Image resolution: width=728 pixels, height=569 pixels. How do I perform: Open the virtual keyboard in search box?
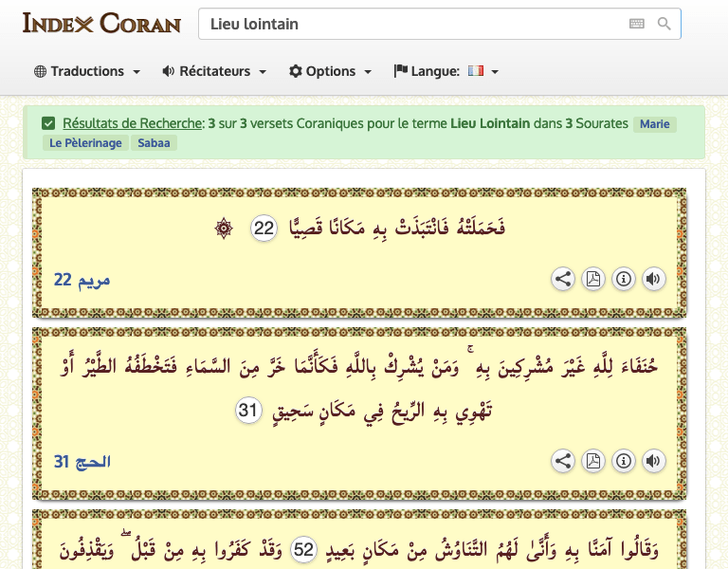coord(636,24)
